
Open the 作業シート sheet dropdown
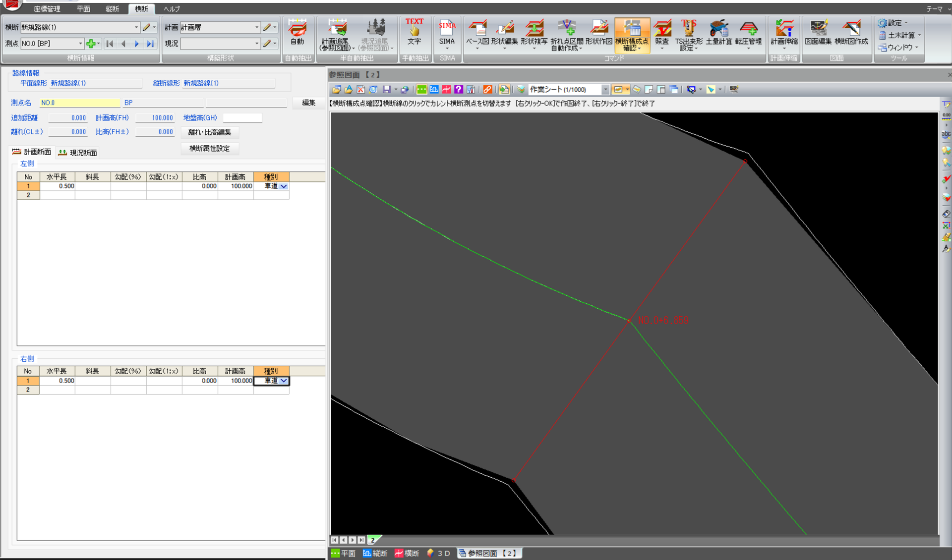click(605, 90)
